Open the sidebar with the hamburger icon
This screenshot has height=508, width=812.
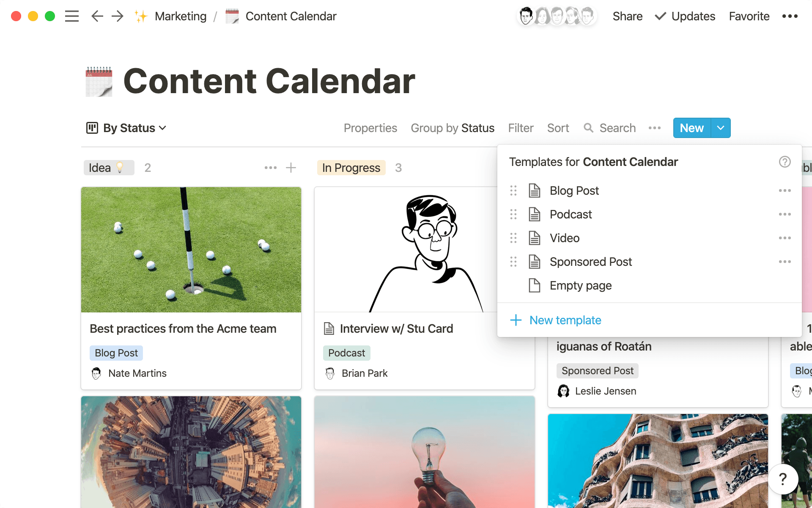click(71, 16)
